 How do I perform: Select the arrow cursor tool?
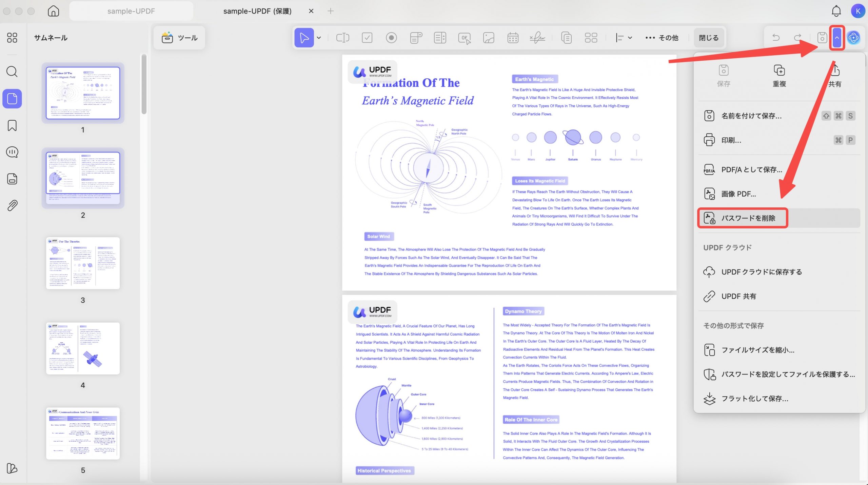pyautogui.click(x=304, y=38)
